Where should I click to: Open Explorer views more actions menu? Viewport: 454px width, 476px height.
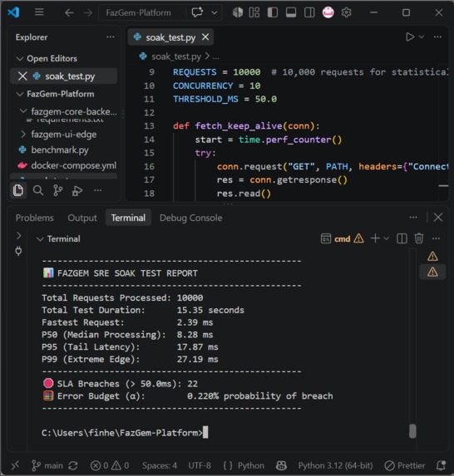pyautogui.click(x=111, y=37)
